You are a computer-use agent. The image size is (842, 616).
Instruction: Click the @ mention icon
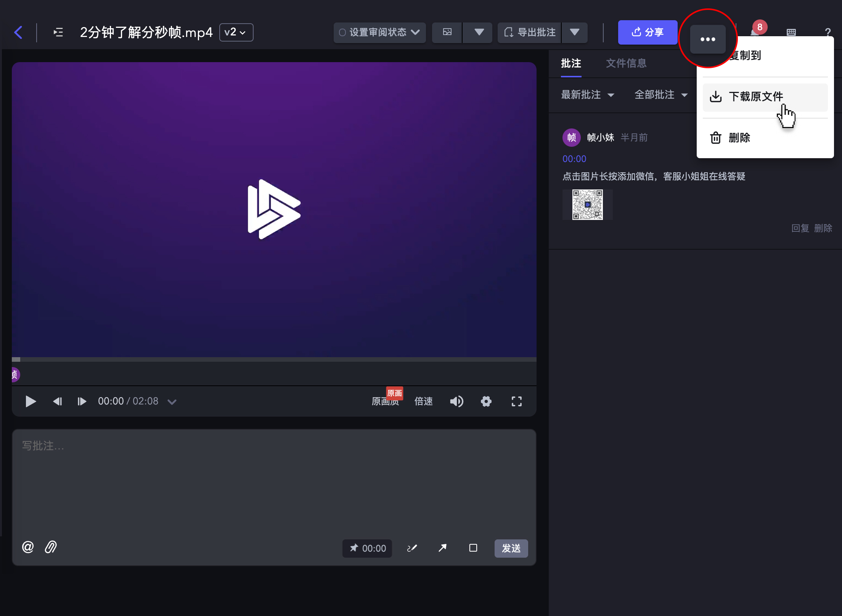pos(28,547)
